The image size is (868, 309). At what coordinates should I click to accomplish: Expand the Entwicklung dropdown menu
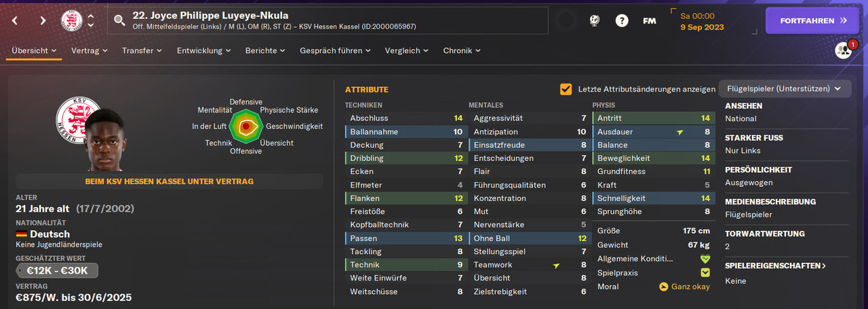tap(203, 50)
